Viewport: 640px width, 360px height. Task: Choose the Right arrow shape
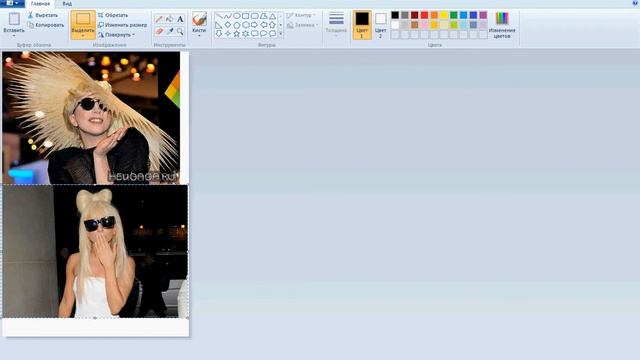[x=255, y=25]
